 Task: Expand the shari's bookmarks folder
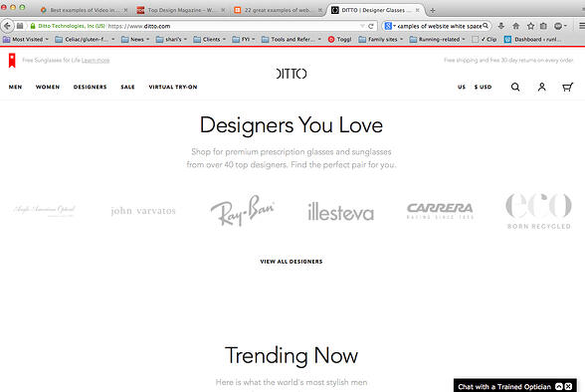point(171,39)
